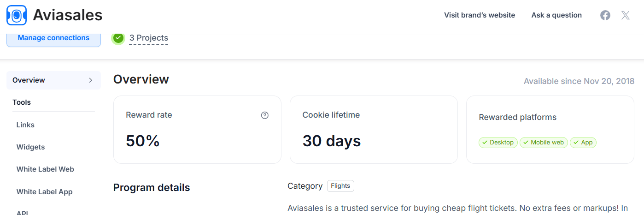Click the green connected checkmark icon

[118, 38]
